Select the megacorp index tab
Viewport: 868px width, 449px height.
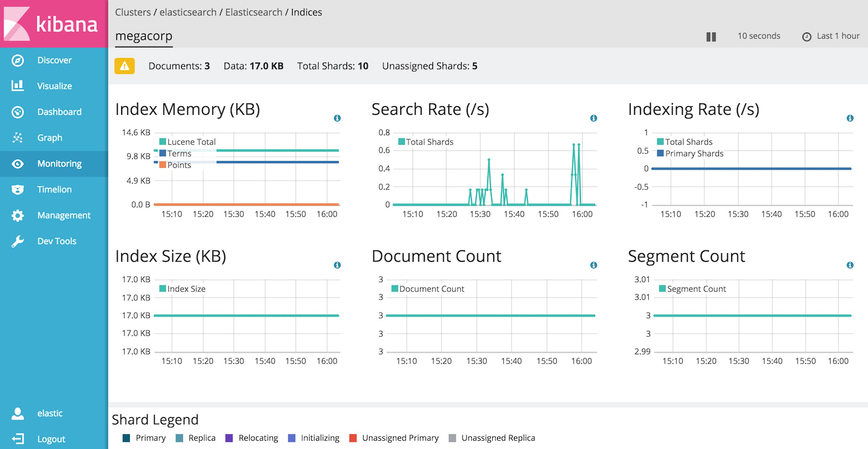click(144, 36)
